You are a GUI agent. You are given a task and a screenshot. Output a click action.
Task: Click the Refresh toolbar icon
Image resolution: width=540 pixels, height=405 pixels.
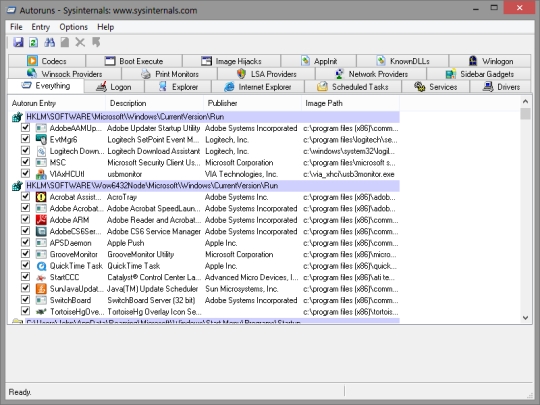tap(33, 42)
